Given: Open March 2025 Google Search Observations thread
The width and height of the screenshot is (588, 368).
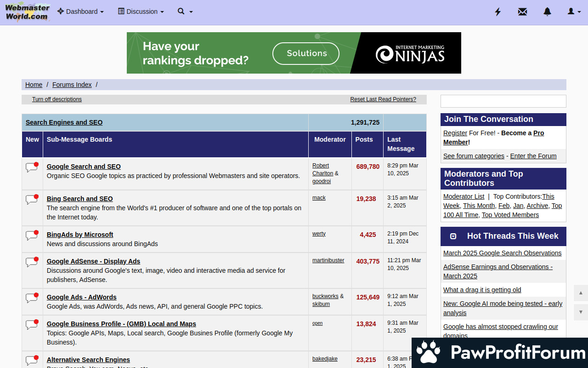Looking at the screenshot, I should click(x=502, y=253).
